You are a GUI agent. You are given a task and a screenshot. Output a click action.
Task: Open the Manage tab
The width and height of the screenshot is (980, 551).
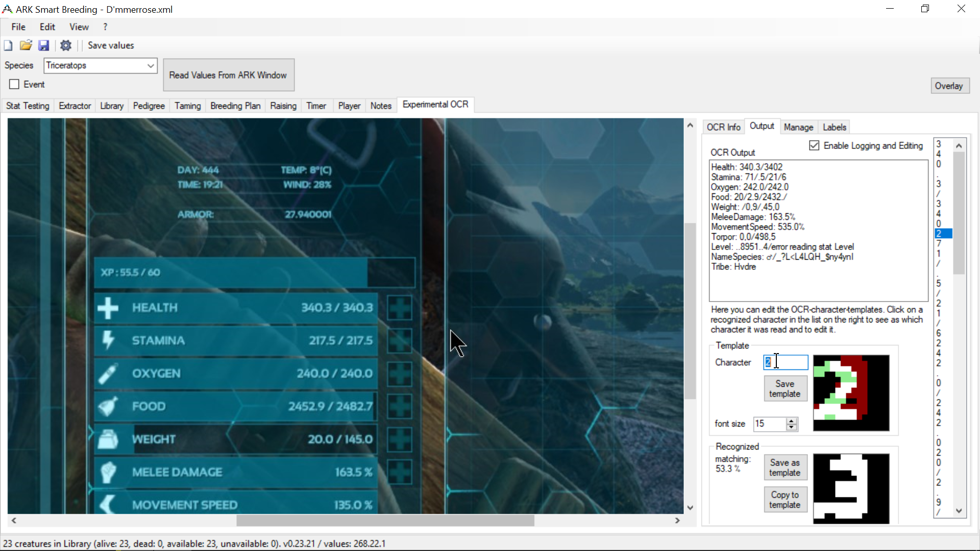[799, 127]
